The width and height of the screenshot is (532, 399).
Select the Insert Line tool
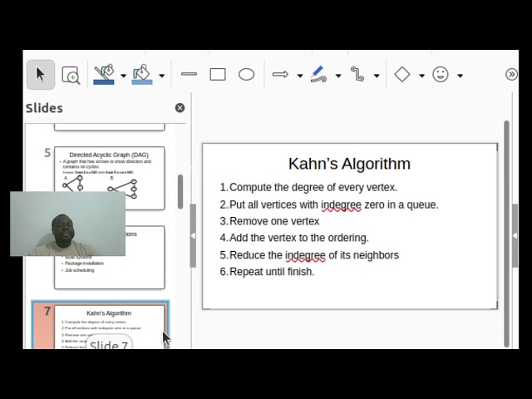(x=189, y=74)
